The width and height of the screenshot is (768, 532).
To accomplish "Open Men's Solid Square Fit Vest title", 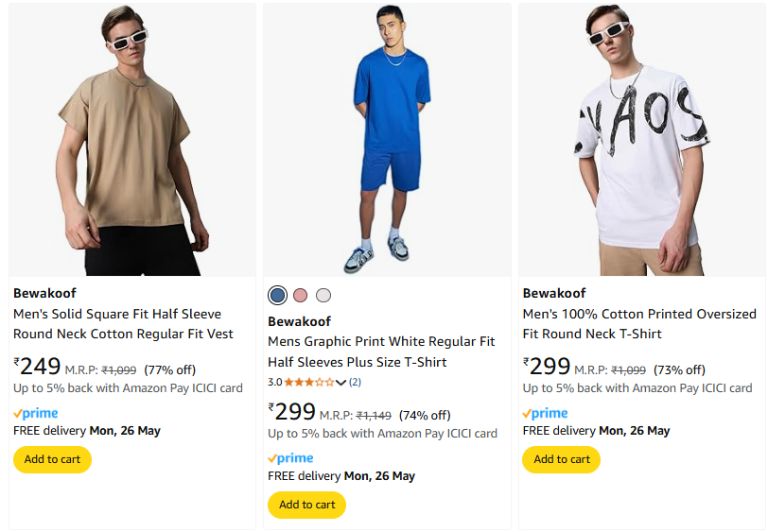I will coord(123,324).
